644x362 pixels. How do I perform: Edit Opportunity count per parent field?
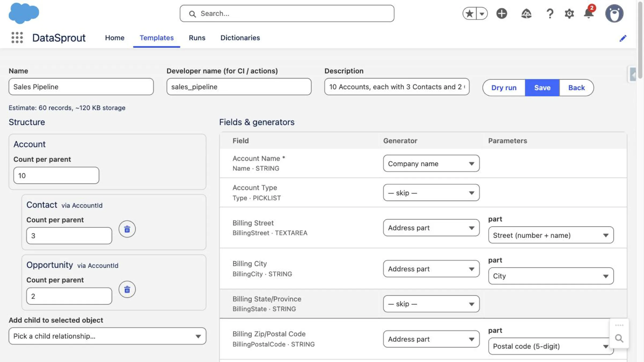tap(69, 296)
